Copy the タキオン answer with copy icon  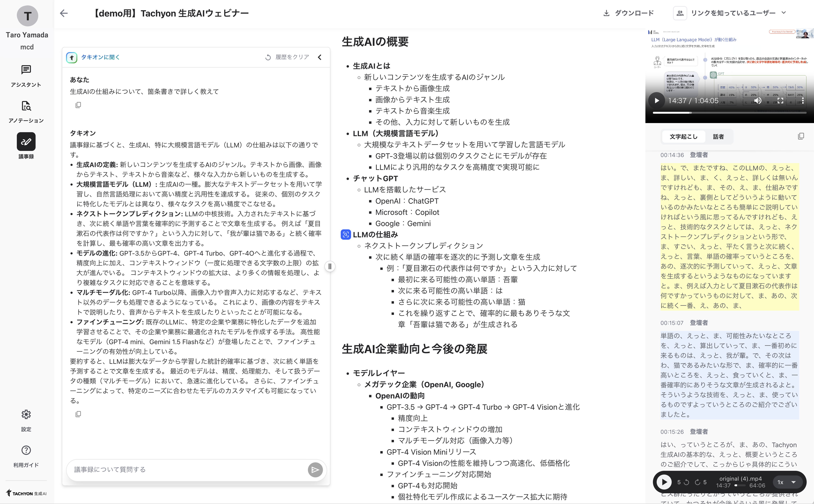tap(78, 414)
